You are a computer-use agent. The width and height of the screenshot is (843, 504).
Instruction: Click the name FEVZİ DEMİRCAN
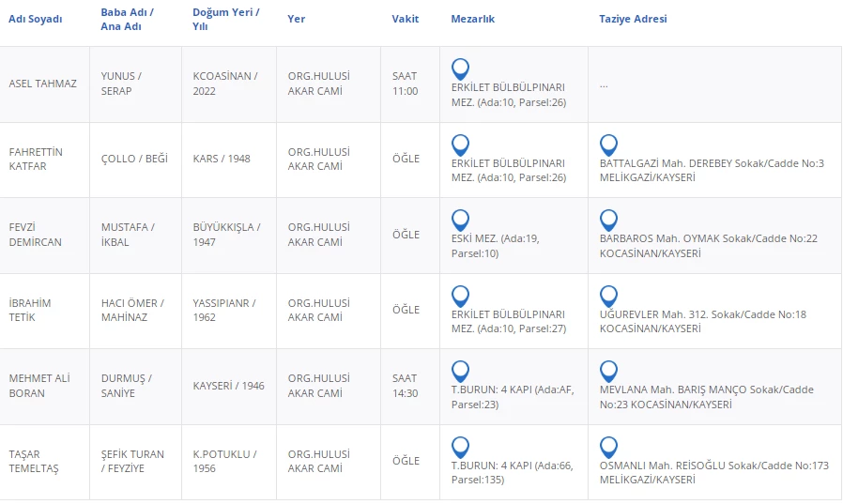coord(35,235)
